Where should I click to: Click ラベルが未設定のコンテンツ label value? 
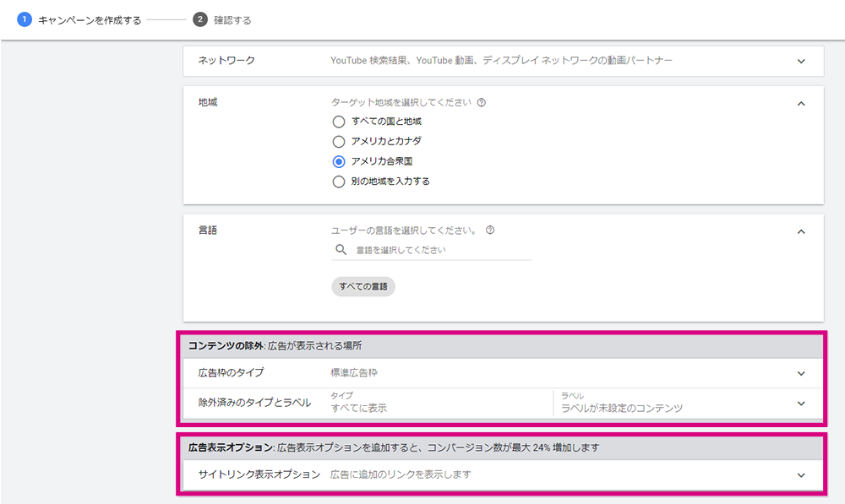click(x=622, y=408)
